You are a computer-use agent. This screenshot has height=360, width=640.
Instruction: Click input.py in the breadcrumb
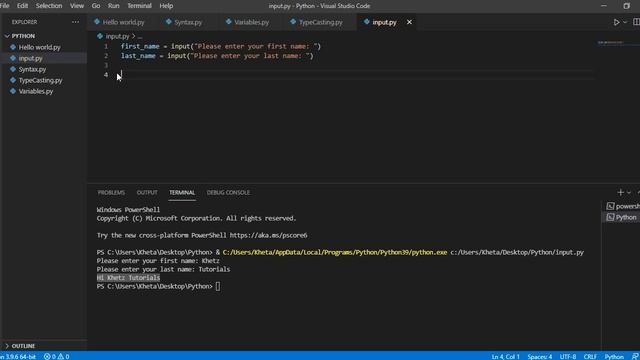pos(117,36)
